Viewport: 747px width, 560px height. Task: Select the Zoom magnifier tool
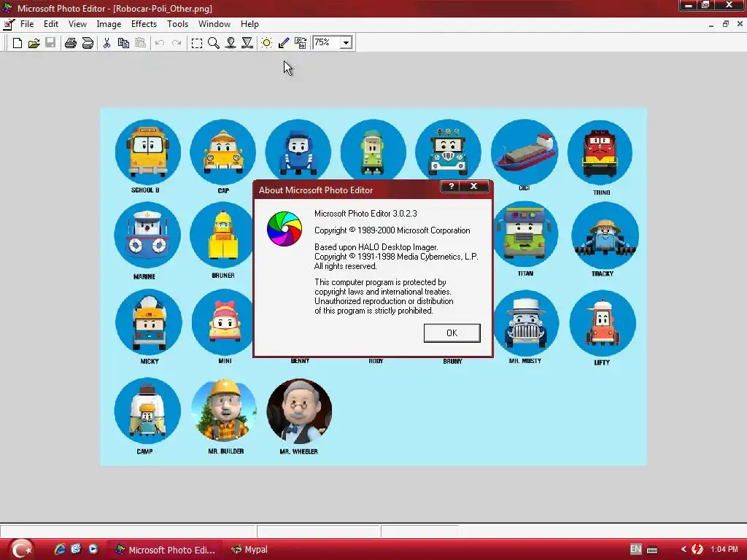pos(214,43)
